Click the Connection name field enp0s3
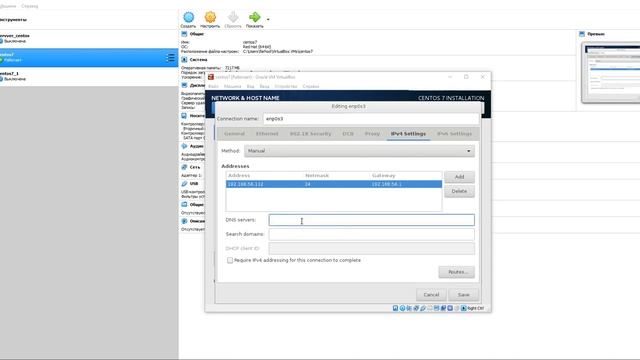 tap(371, 119)
